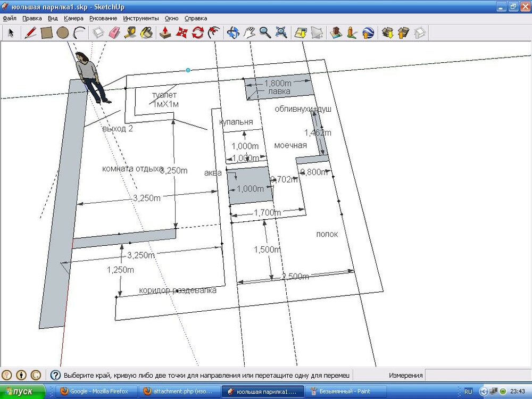Select the Arc tool
Image resolution: width=532 pixels, height=399 pixels.
(78, 32)
